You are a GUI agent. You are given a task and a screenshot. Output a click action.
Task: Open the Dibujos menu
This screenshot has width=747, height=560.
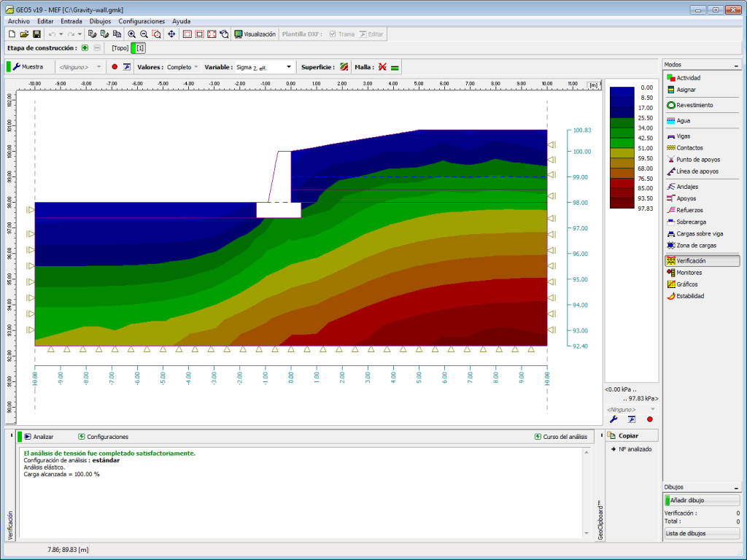(x=100, y=22)
